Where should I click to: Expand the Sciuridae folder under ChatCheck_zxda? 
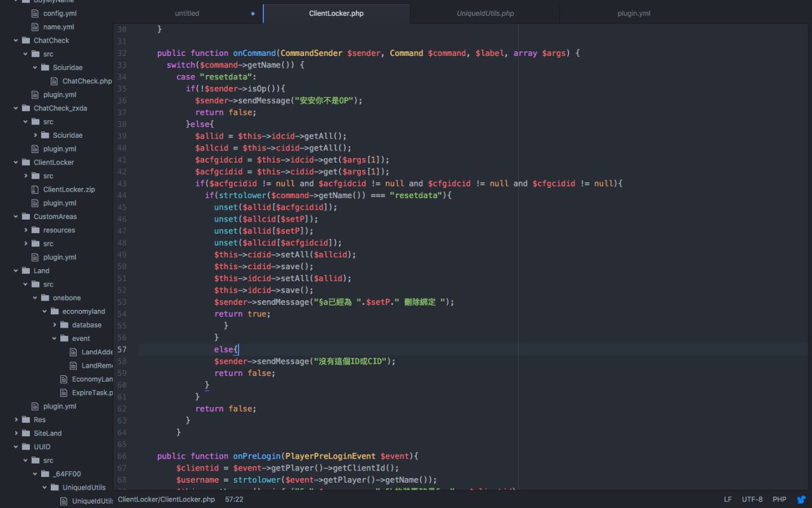tap(36, 135)
